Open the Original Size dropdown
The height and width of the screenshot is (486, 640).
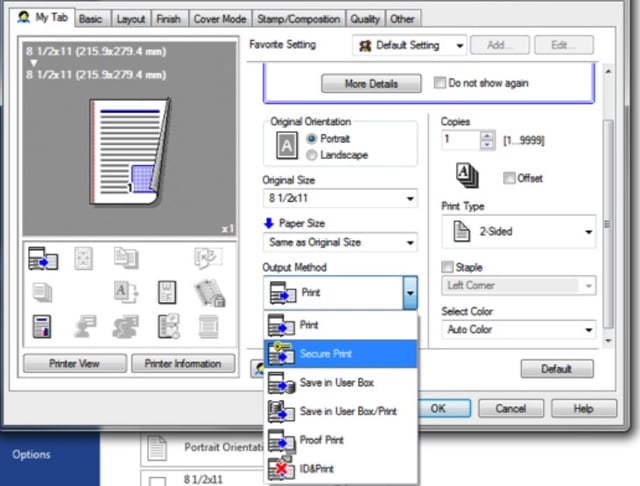[340, 199]
